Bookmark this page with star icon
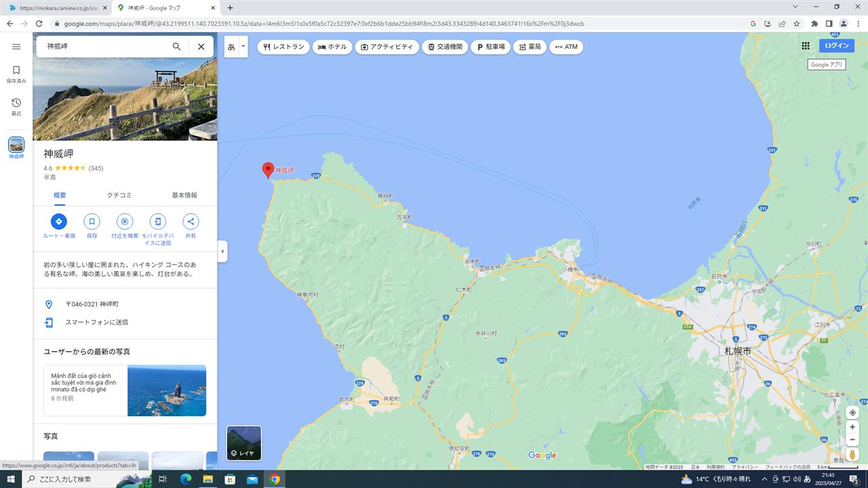This screenshot has height=488, width=868. click(797, 23)
